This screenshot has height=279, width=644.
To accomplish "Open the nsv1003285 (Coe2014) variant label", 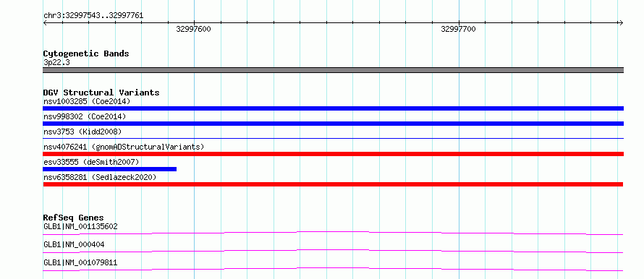I will pos(87,101).
